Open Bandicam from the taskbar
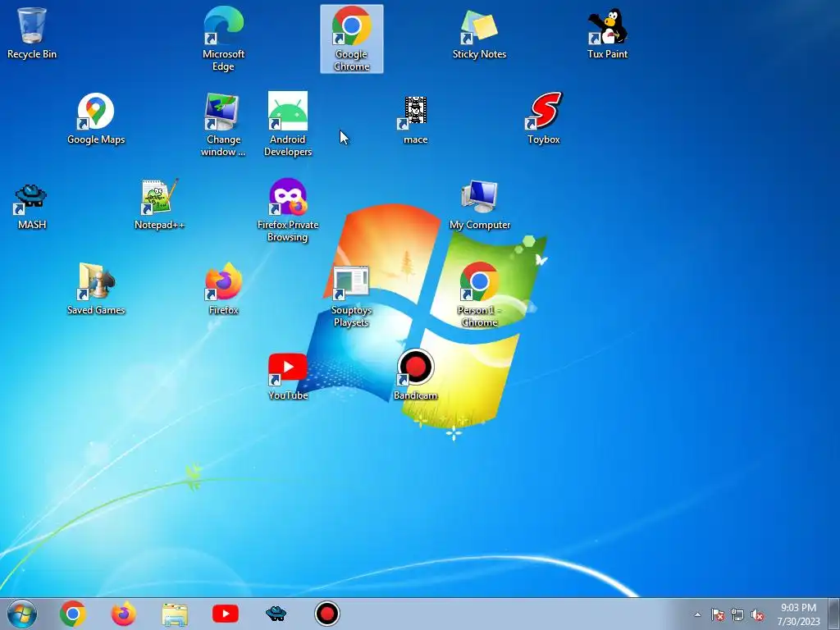 click(326, 614)
